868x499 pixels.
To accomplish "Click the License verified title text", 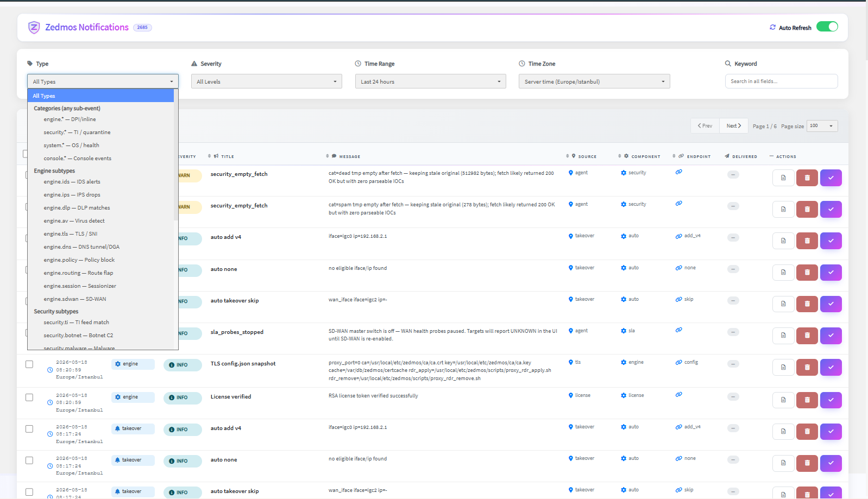I will coord(231,397).
